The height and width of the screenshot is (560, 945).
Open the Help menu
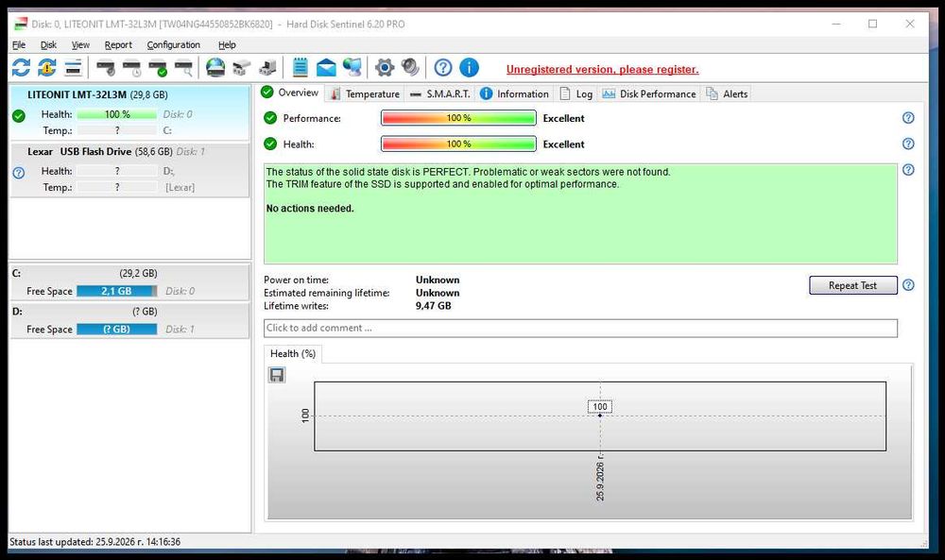227,44
